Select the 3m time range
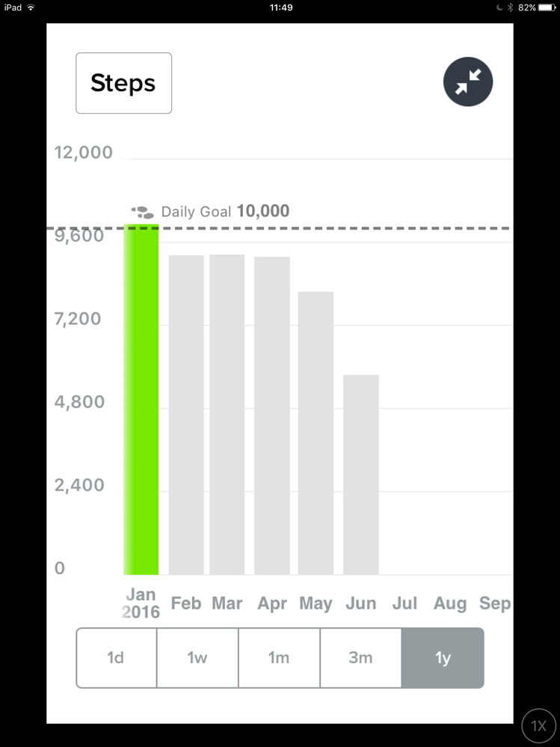This screenshot has height=747, width=560. point(361,657)
